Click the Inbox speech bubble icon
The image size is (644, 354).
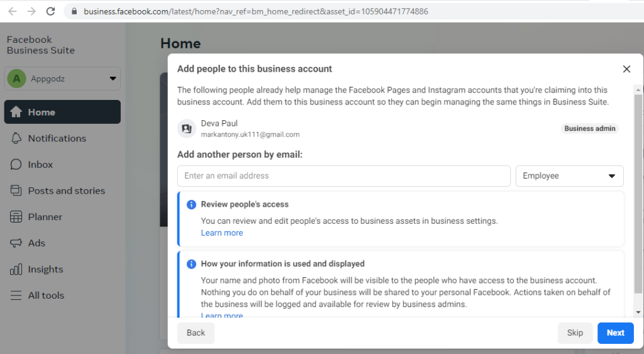point(16,164)
